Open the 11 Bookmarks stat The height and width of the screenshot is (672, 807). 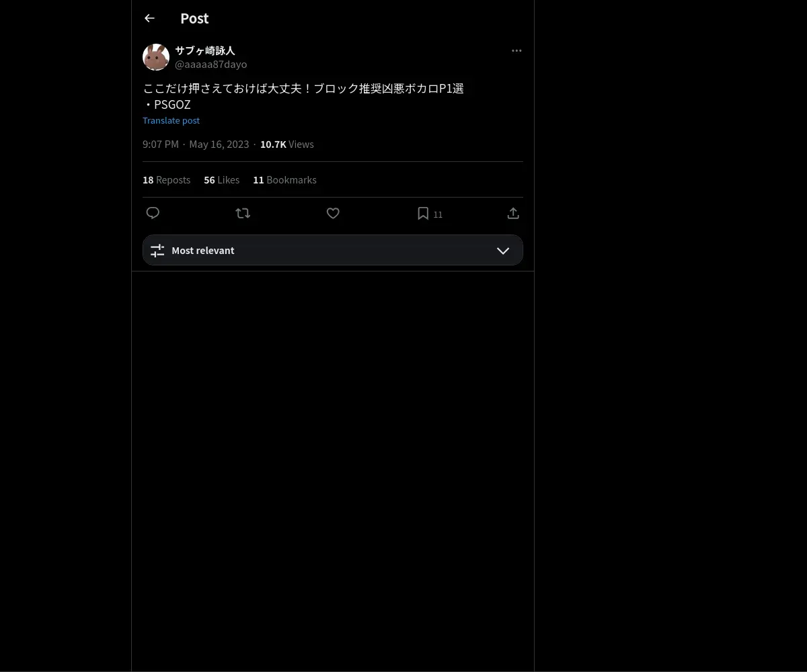[x=284, y=179]
